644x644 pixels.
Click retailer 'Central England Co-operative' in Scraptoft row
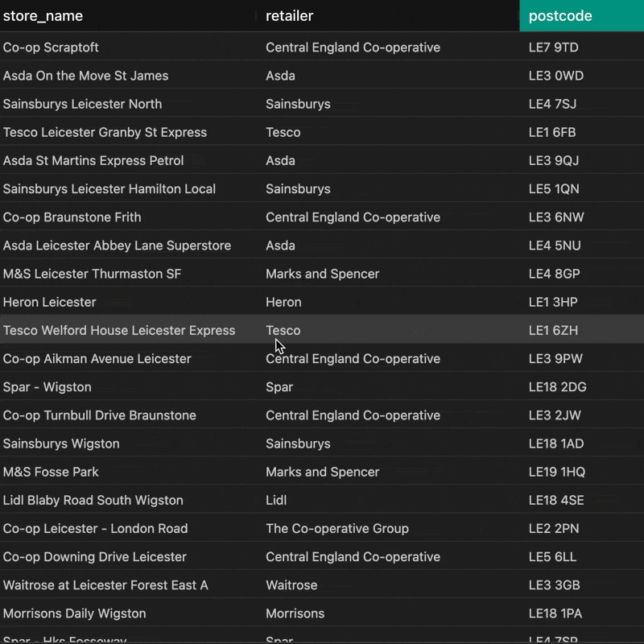(x=353, y=47)
